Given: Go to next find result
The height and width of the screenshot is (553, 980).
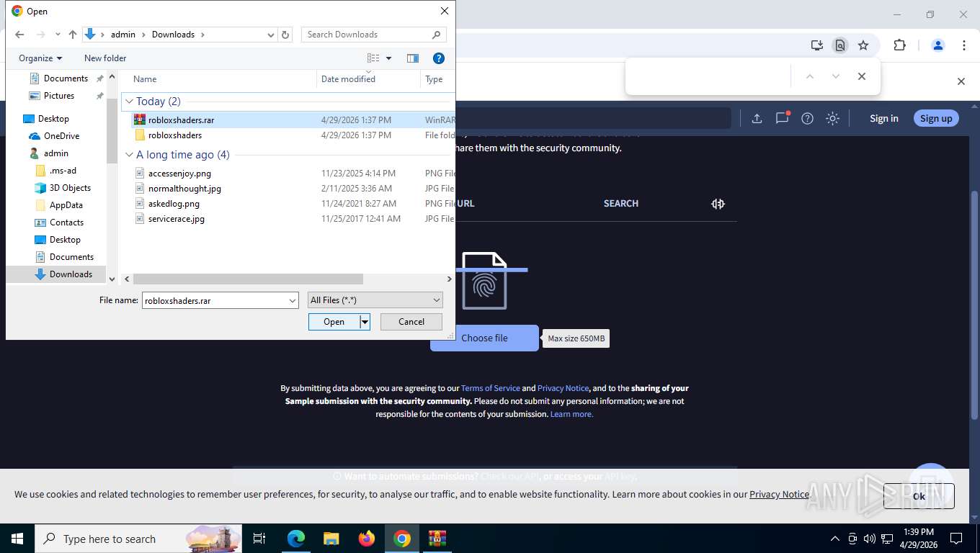Looking at the screenshot, I should (835, 76).
